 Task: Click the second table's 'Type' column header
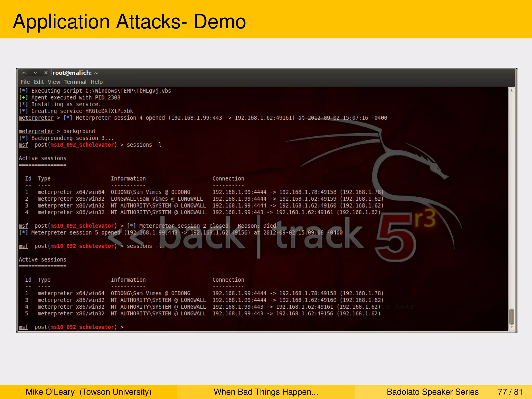point(44,280)
